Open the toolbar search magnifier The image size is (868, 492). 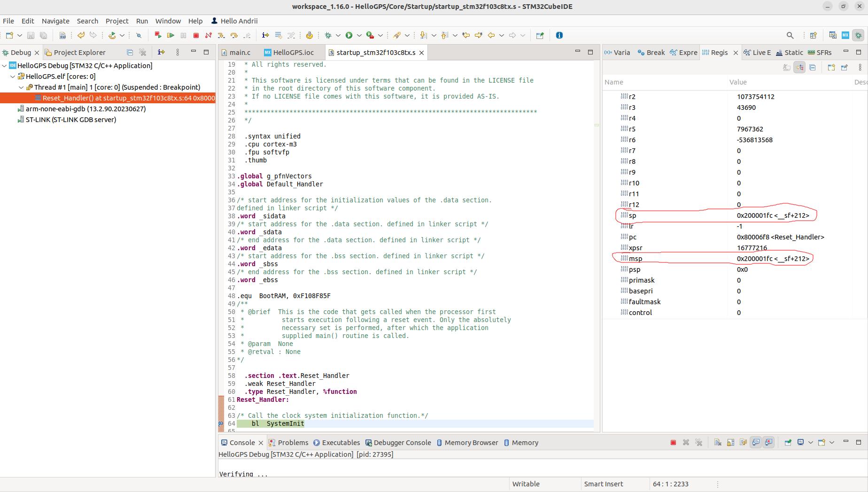790,35
